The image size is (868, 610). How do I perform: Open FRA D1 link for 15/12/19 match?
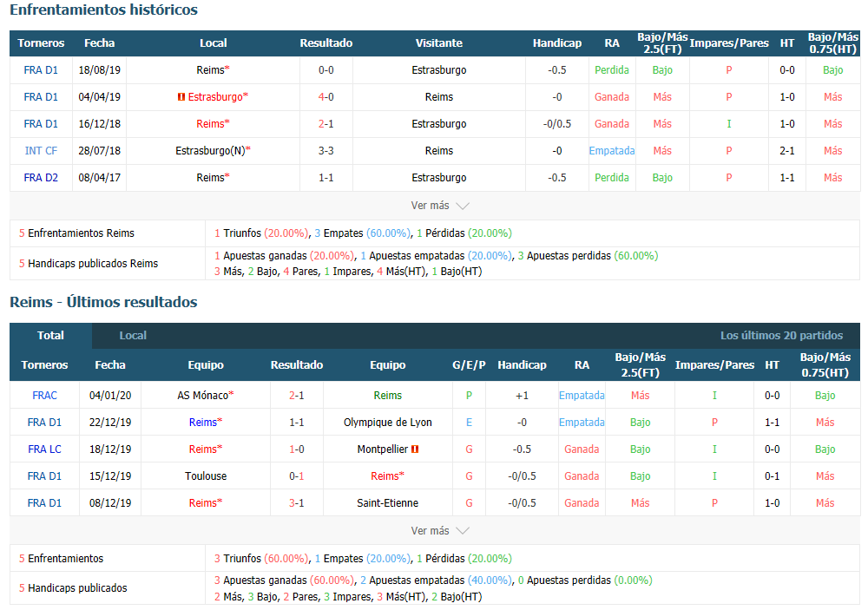[x=44, y=476]
